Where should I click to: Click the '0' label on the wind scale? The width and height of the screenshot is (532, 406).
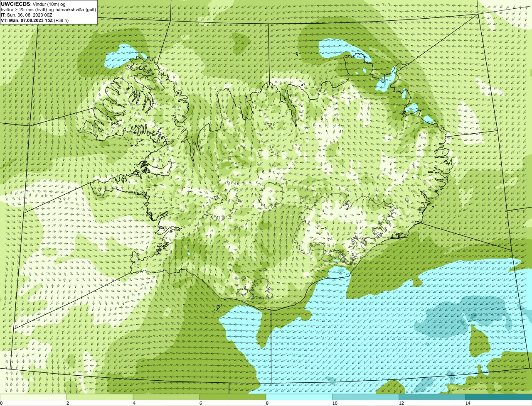(x=2, y=403)
